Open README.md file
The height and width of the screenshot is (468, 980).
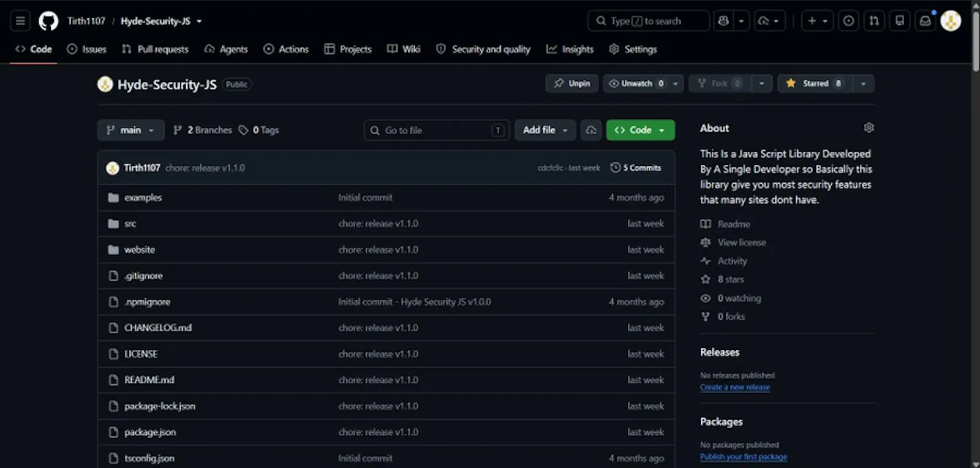pos(149,380)
